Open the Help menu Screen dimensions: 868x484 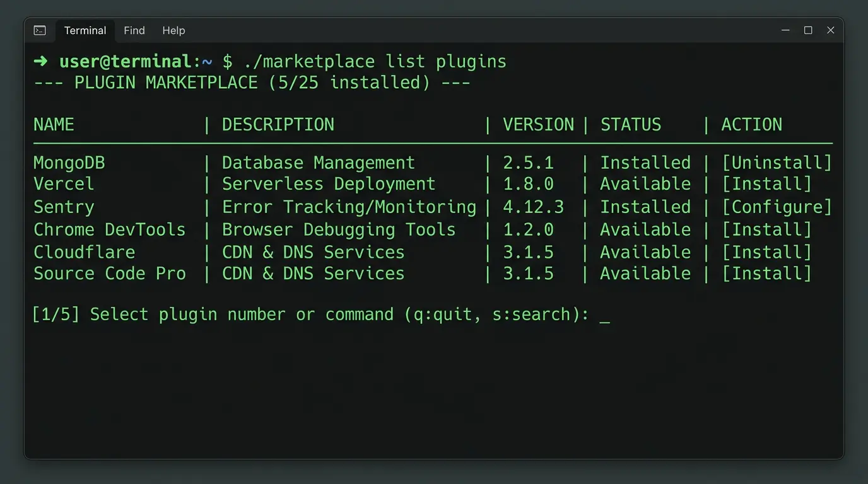(x=173, y=30)
